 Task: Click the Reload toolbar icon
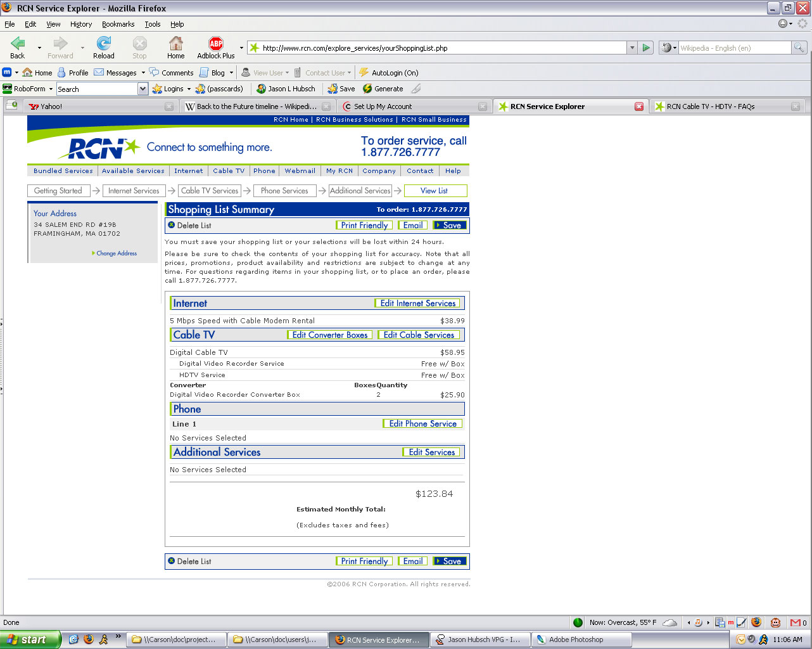click(104, 44)
